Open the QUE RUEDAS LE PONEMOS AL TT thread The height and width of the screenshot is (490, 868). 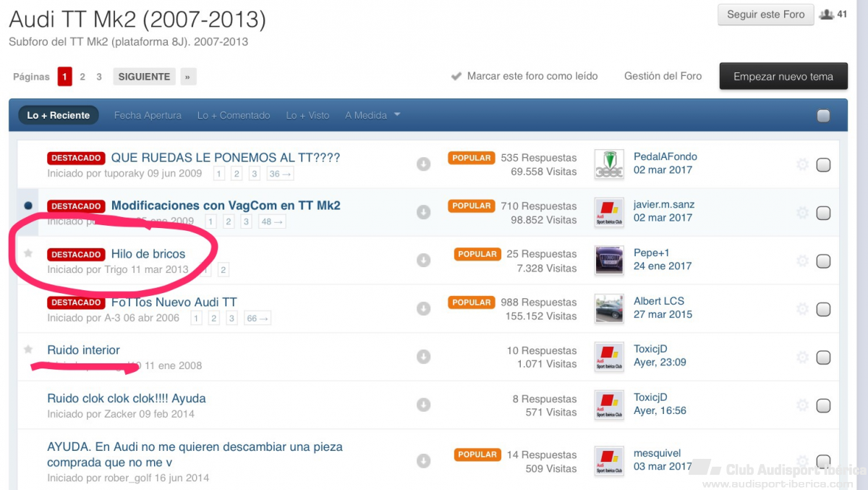[226, 157]
